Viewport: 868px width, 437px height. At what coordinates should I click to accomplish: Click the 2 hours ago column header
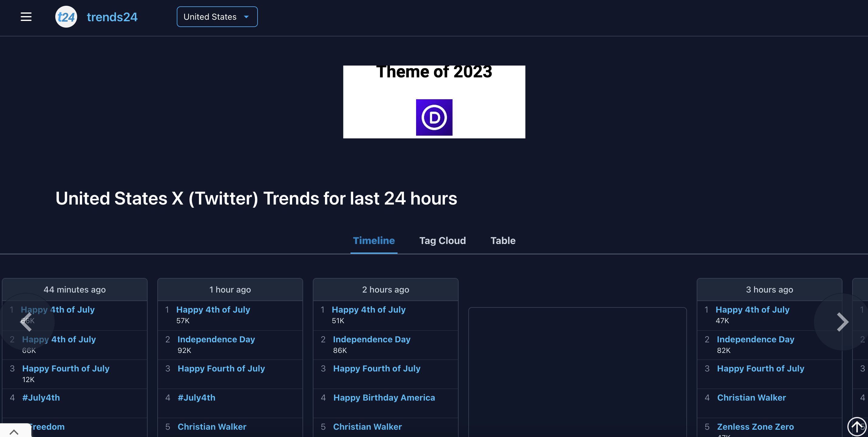(x=385, y=289)
